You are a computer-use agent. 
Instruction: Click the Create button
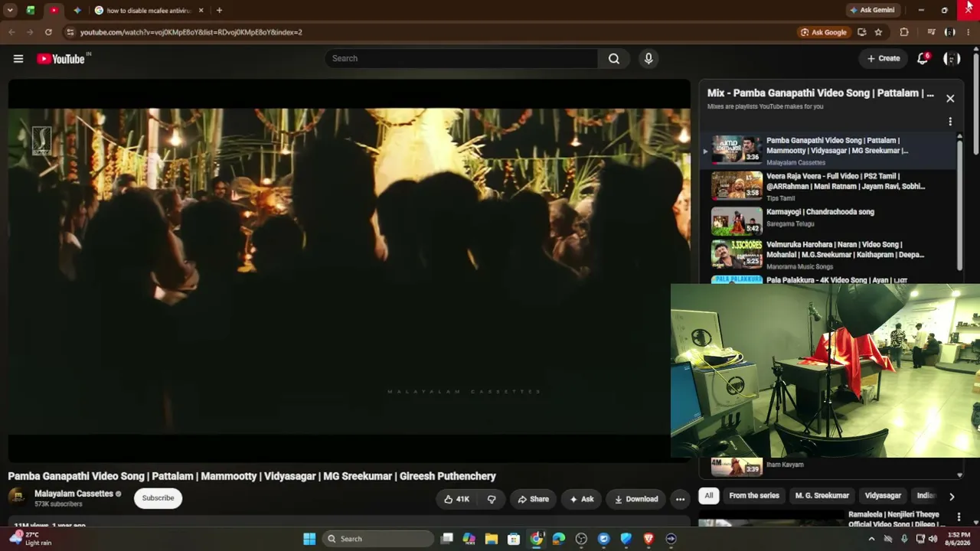click(884, 59)
